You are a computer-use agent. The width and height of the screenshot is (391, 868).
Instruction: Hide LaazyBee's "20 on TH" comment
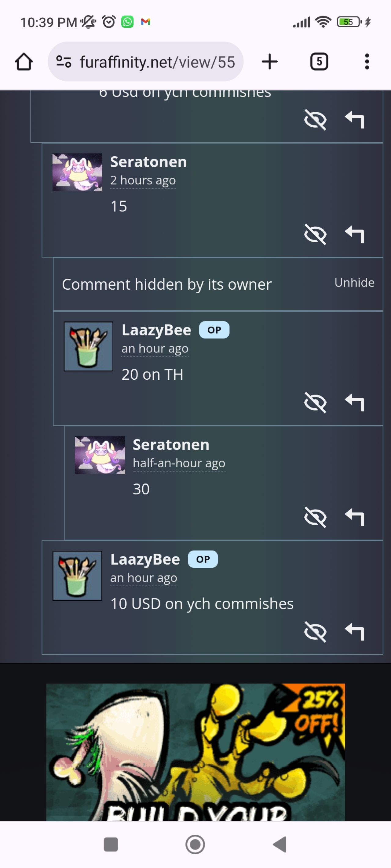(x=315, y=403)
